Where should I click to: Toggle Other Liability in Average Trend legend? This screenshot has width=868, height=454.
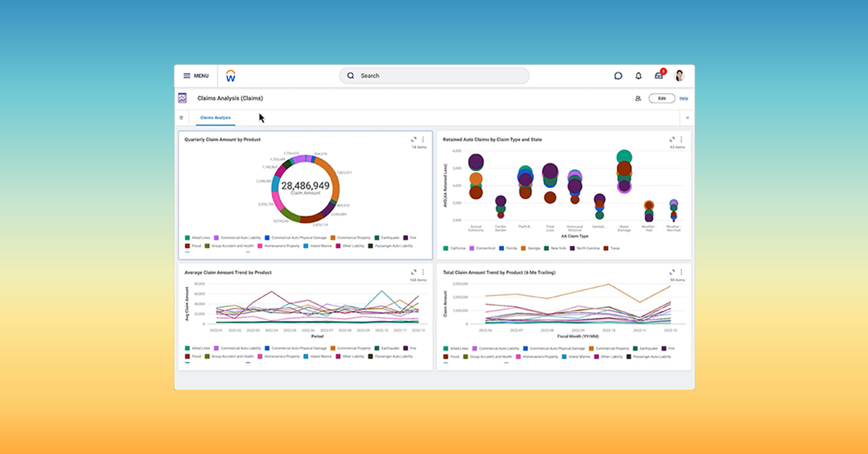pos(350,356)
